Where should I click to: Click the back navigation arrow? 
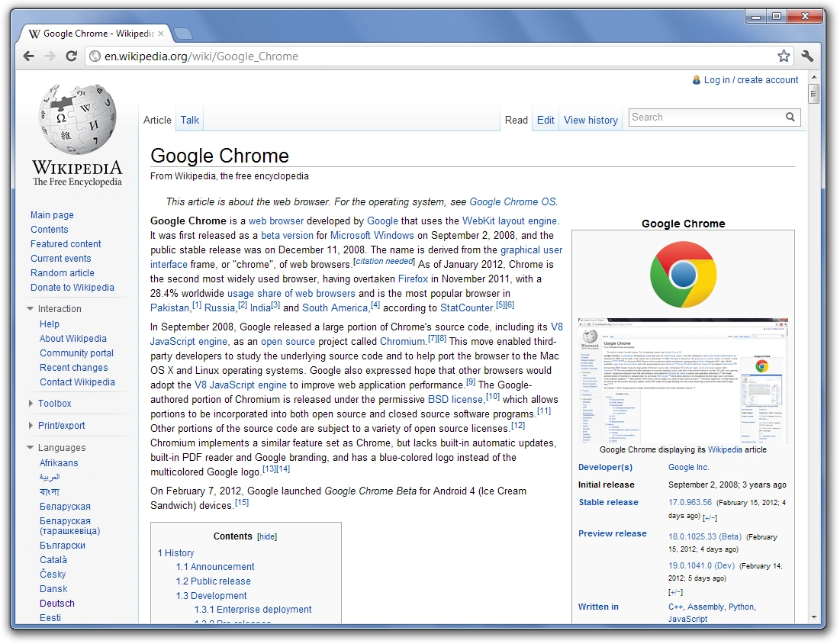(x=28, y=56)
